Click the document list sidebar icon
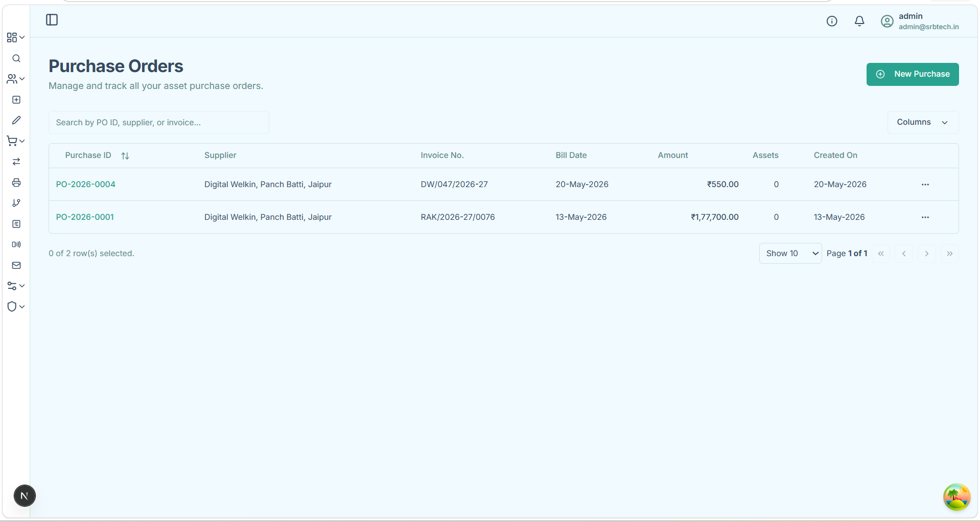The image size is (980, 522). coord(16,224)
